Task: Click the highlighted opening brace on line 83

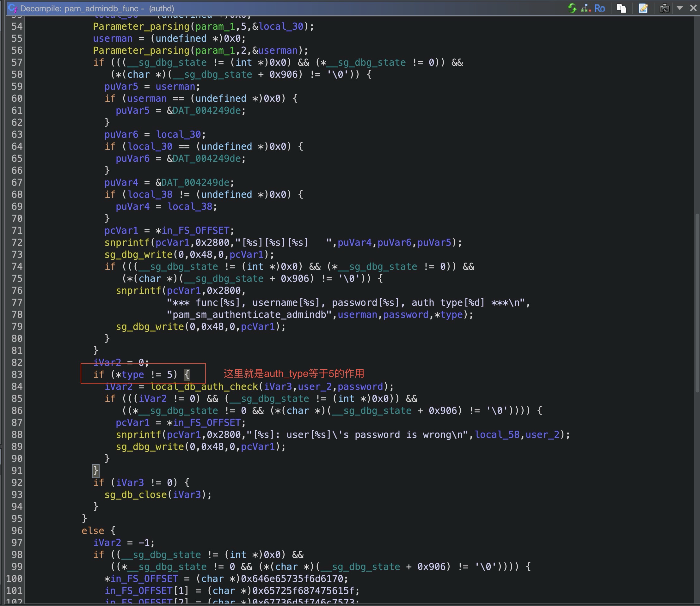Action: [187, 375]
